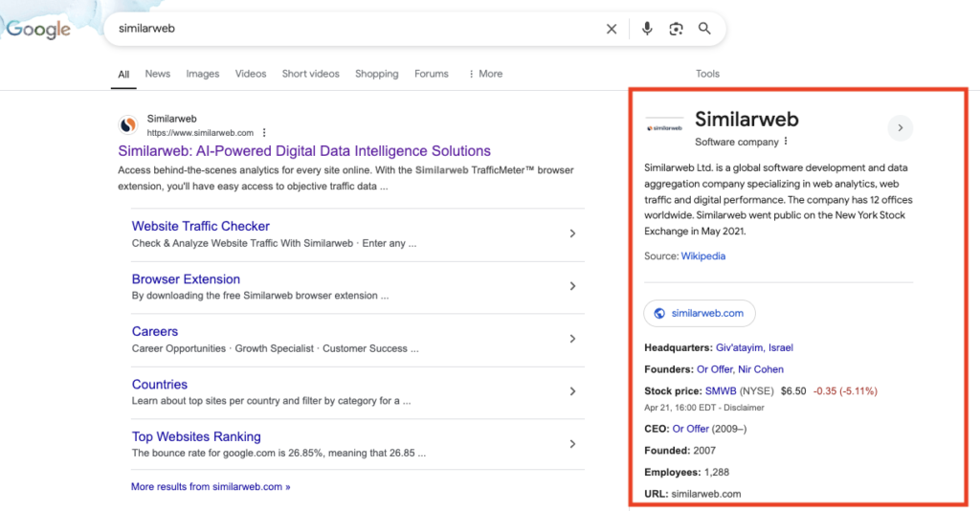Click the magnifying glass search button
980x511 pixels.
704,28
